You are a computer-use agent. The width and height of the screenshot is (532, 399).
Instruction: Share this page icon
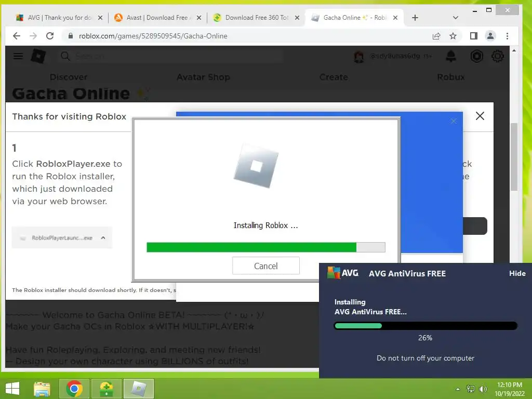436,36
